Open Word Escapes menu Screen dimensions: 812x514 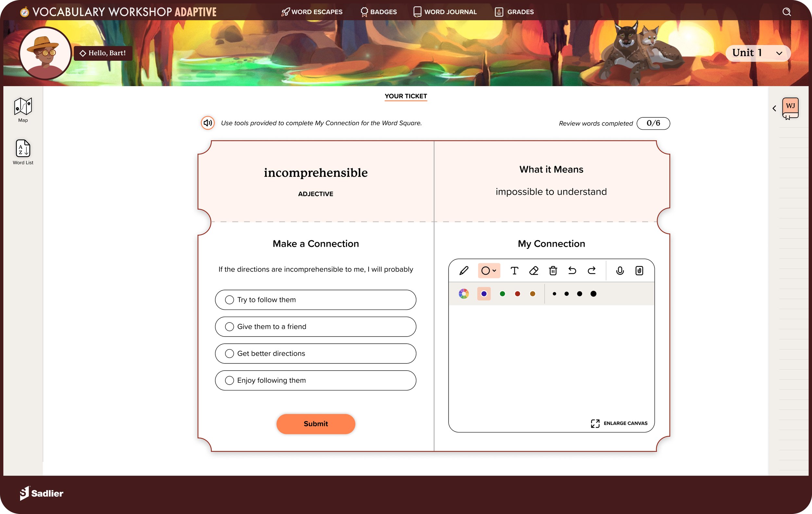312,12
